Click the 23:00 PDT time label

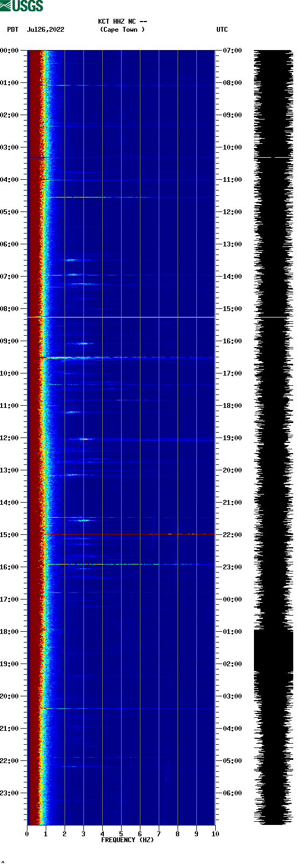coord(10,793)
